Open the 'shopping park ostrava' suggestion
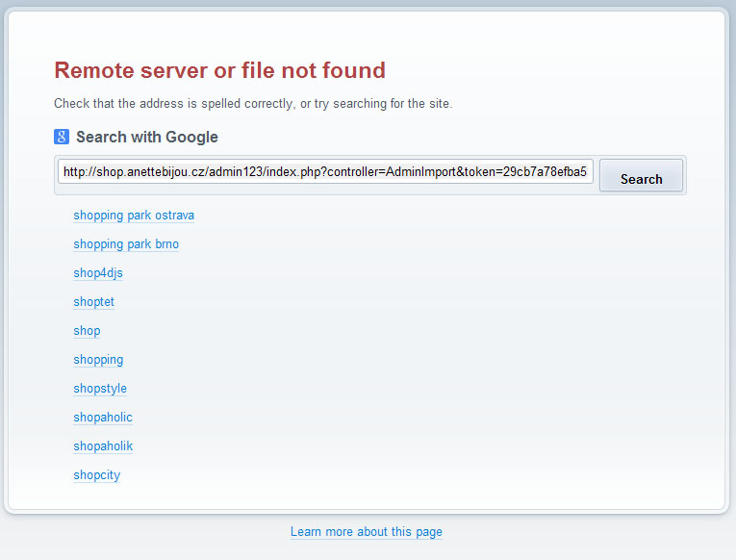This screenshot has height=560, width=736. pyautogui.click(x=134, y=216)
